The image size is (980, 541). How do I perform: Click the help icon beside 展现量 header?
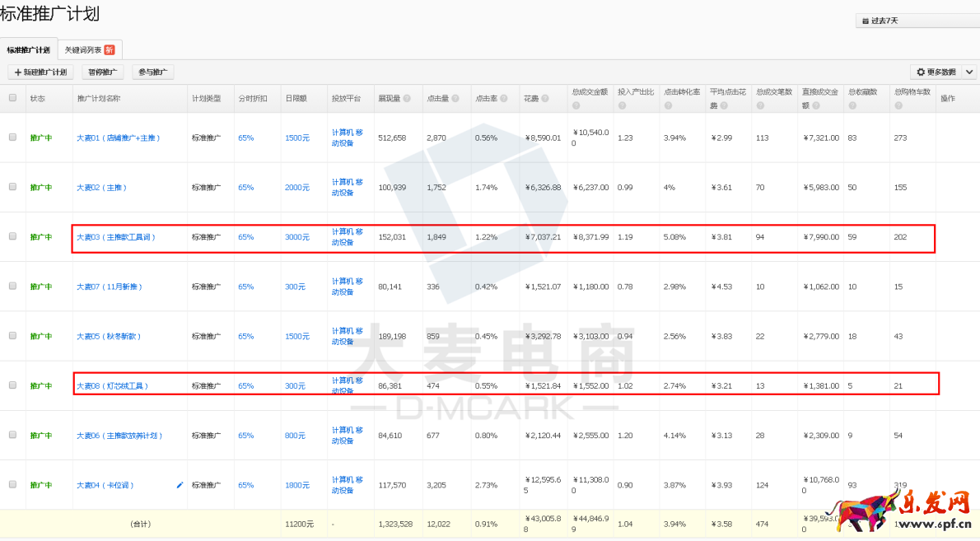[407, 99]
